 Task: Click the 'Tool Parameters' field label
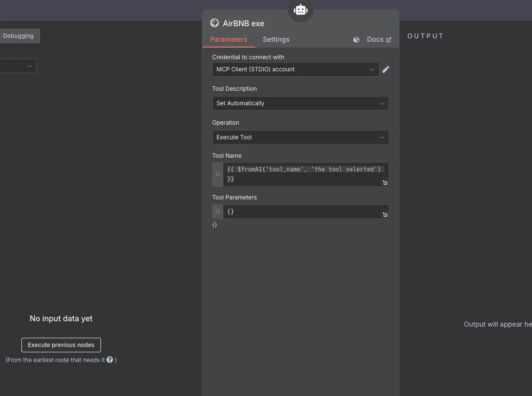point(234,198)
